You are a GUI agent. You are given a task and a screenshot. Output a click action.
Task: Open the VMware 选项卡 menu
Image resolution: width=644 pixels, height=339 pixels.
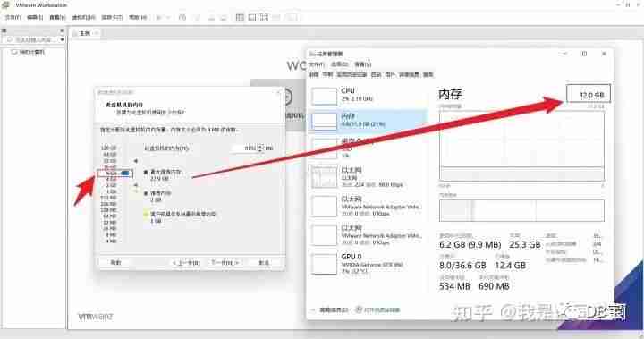click(112, 18)
